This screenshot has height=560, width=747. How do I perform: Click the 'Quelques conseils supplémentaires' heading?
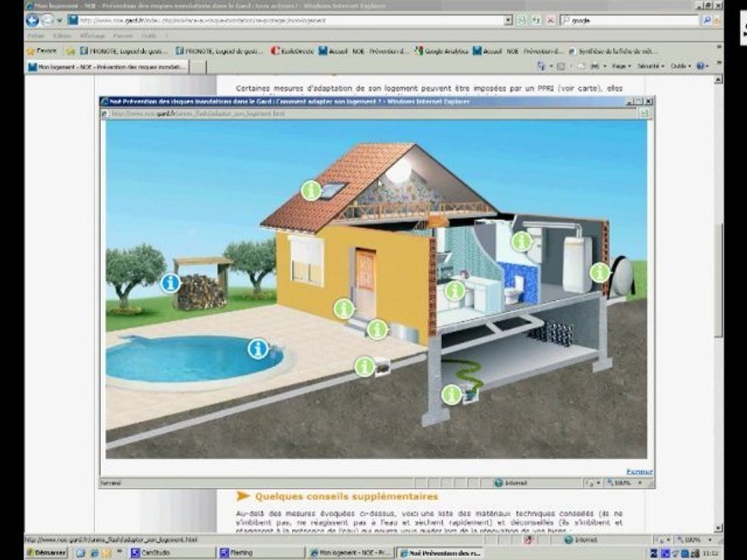coord(346,497)
